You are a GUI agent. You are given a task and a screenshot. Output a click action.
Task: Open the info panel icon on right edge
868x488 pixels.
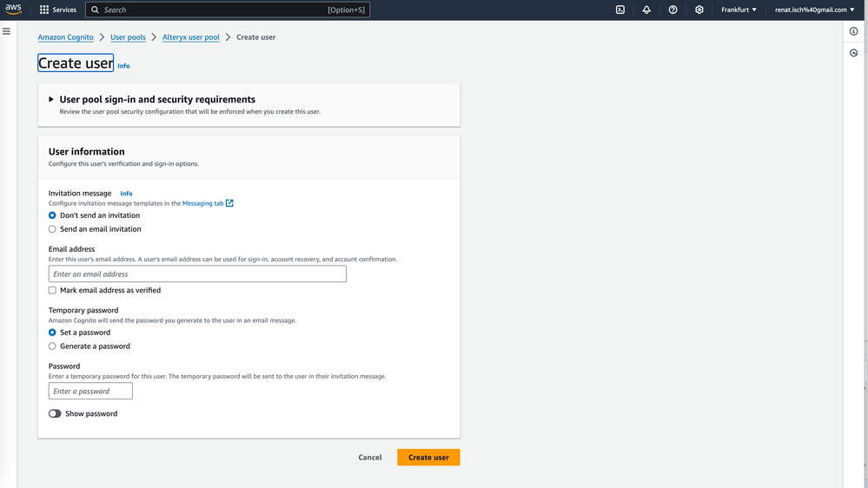point(853,31)
